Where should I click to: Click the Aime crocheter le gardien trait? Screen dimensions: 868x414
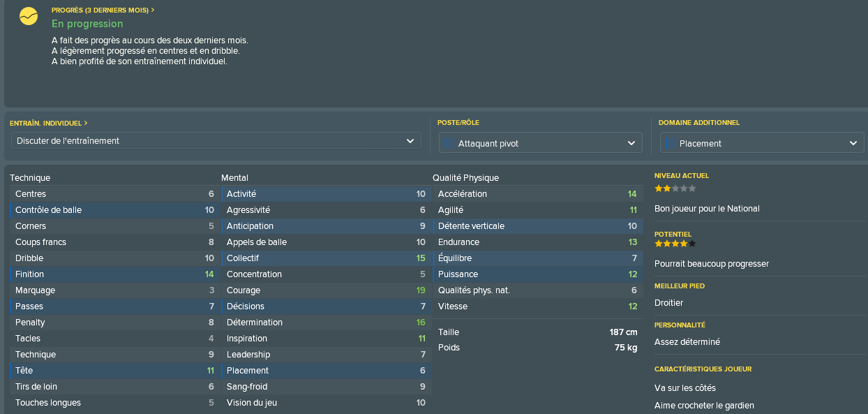point(704,406)
